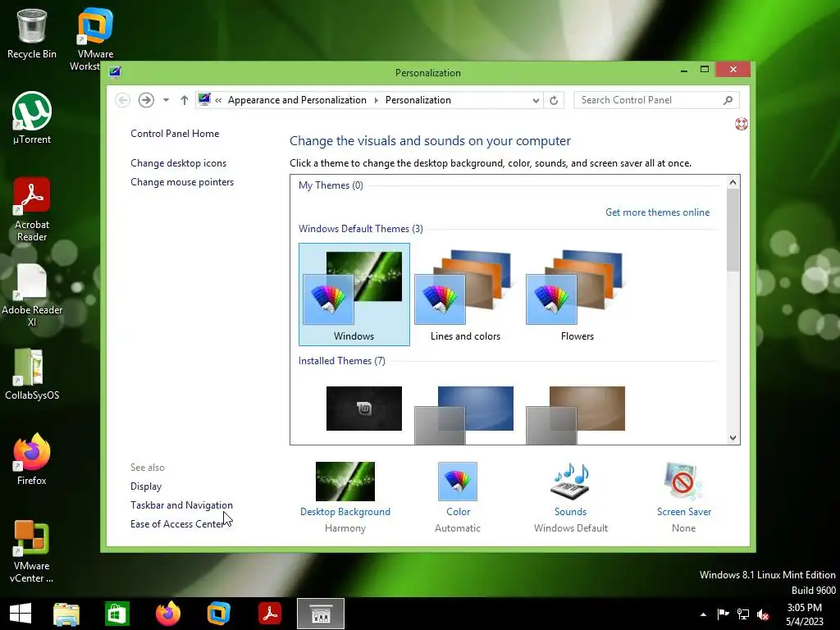
Task: Click the Action Center flag tray icon
Action: click(x=723, y=614)
